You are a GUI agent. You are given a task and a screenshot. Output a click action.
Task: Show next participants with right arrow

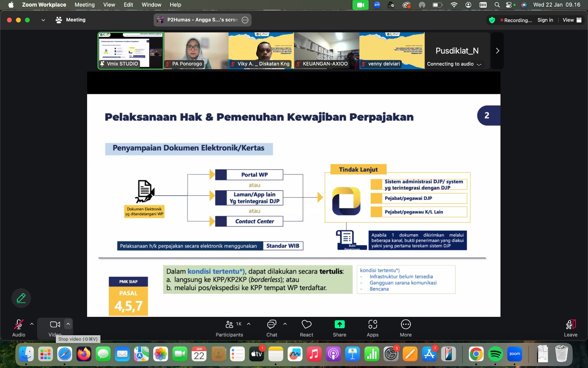click(497, 51)
